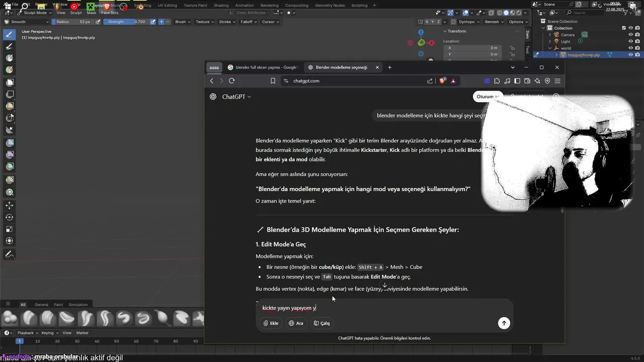The width and height of the screenshot is (644, 362).
Task: Open the Options dropdown in viewport header
Action: [x=518, y=22]
